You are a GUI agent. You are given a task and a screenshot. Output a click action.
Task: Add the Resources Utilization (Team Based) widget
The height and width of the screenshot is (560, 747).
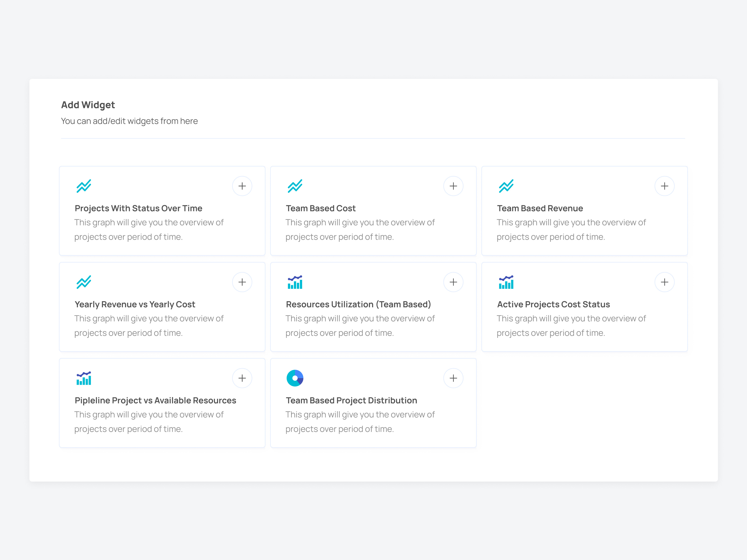(x=453, y=282)
